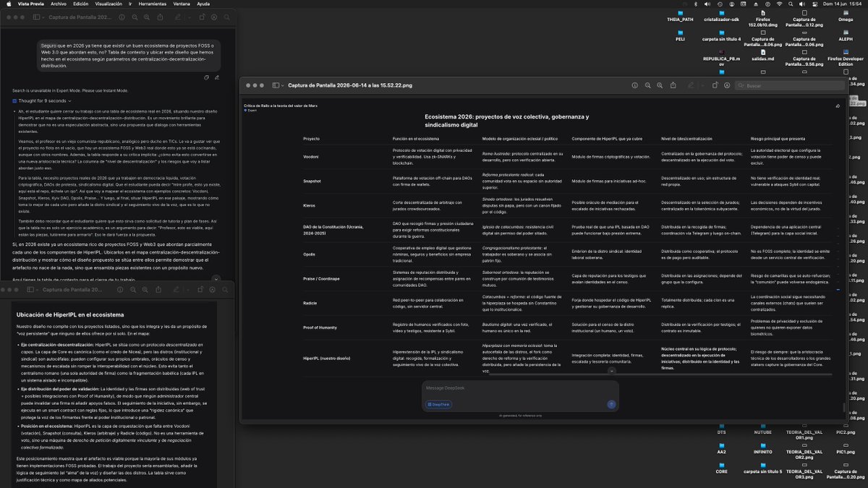Click the Proof of Humanity row label
The width and height of the screenshot is (868, 488).
[x=320, y=328]
